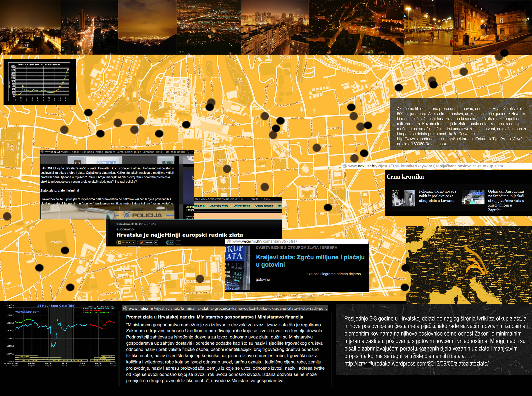
Task: Click the globe icon in index.hr address bar
Action: [42, 152]
